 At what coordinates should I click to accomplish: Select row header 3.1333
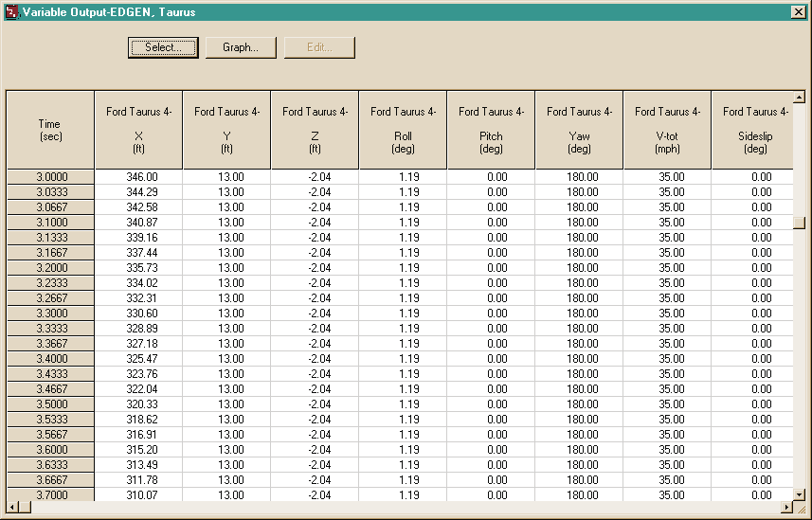50,237
